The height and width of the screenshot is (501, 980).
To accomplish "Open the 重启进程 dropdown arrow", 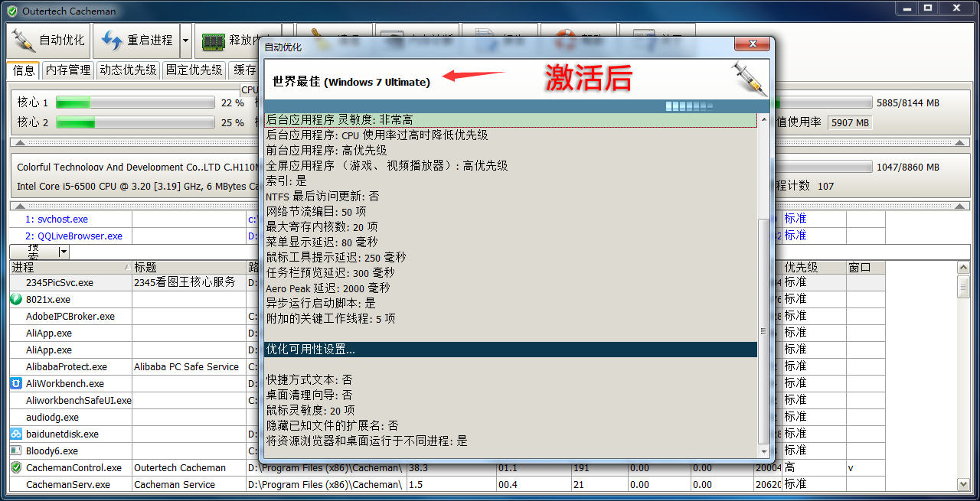I will pyautogui.click(x=185, y=41).
